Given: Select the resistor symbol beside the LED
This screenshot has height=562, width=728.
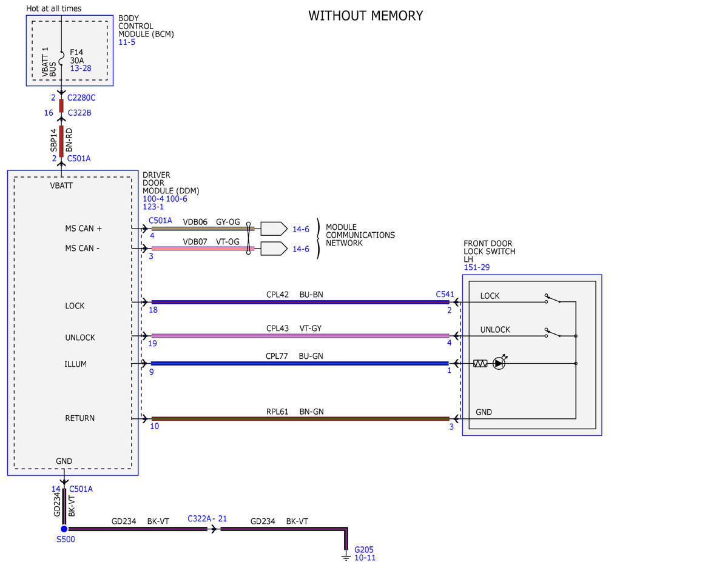Looking at the screenshot, I should [x=480, y=364].
